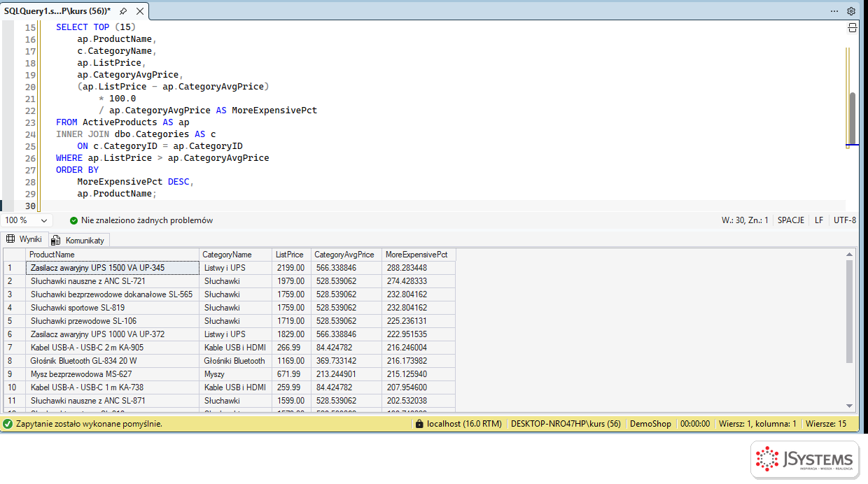Switch to the Wyniki tab
Screen dimensions: 868x484
tap(24, 239)
